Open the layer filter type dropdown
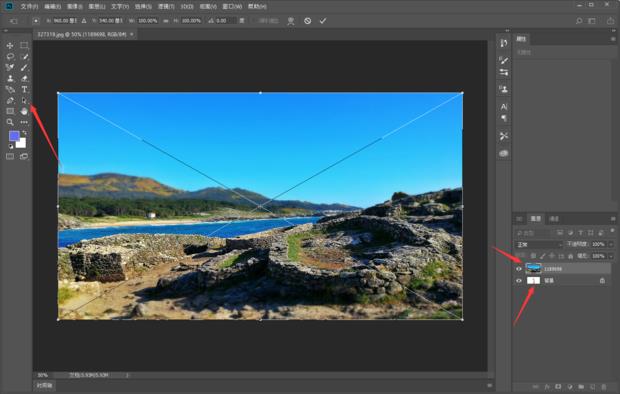The height and width of the screenshot is (394, 620). point(534,233)
